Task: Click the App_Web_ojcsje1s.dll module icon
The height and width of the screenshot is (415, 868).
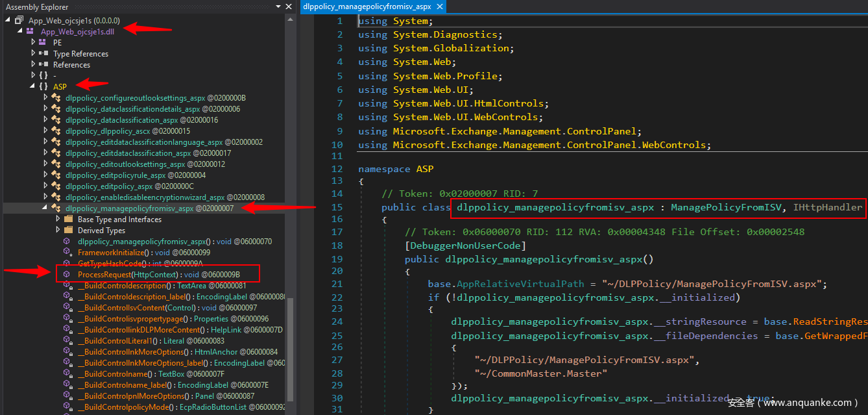Action: [x=30, y=31]
